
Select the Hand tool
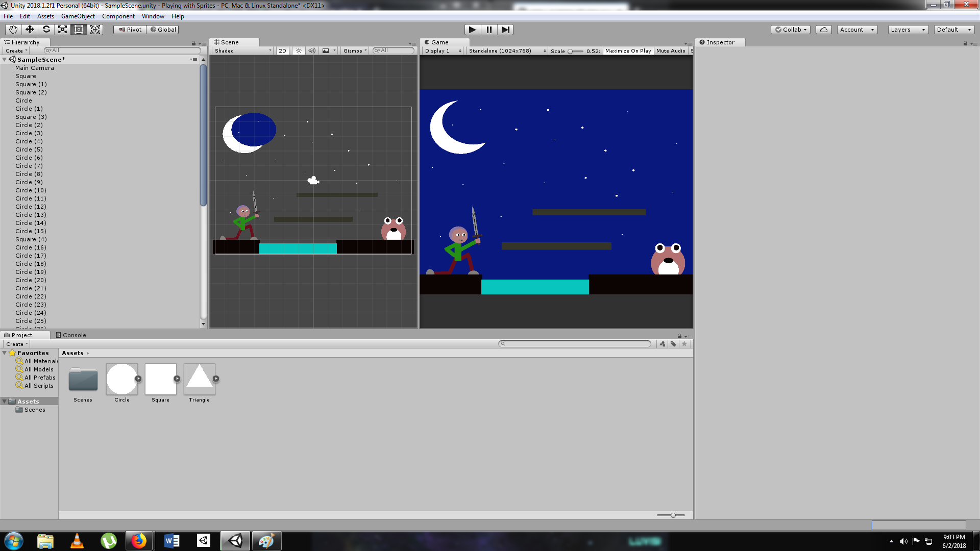coord(12,30)
